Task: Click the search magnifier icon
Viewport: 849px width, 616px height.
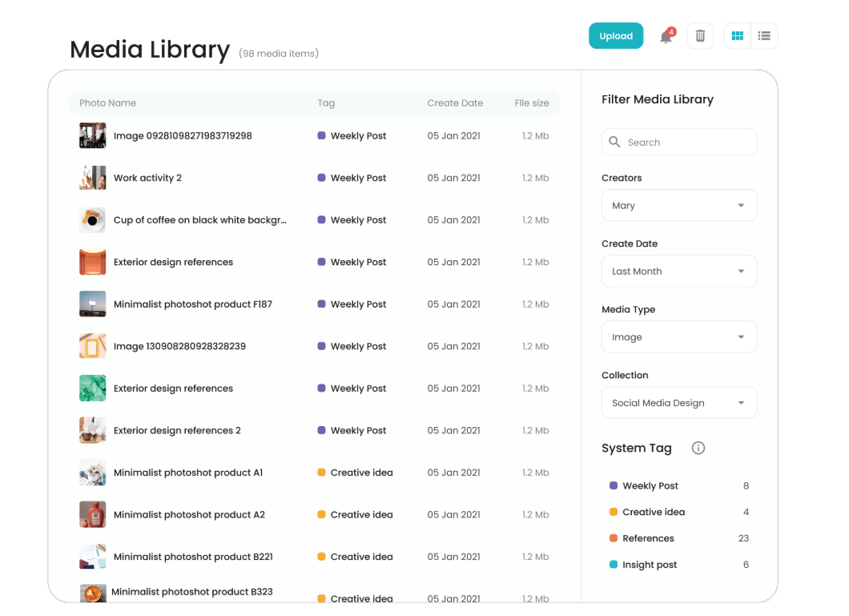Action: [x=614, y=142]
